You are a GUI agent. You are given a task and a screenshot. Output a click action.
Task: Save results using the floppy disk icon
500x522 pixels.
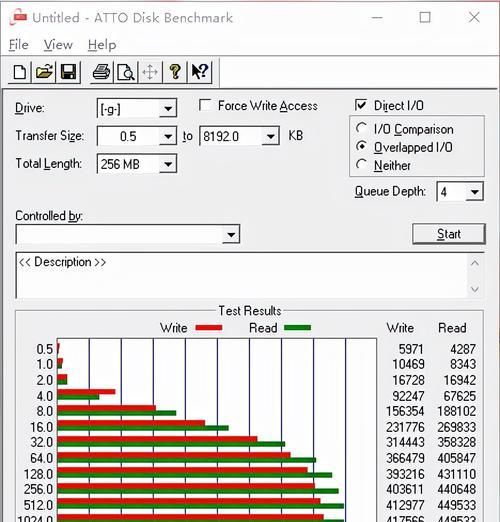pos(68,72)
